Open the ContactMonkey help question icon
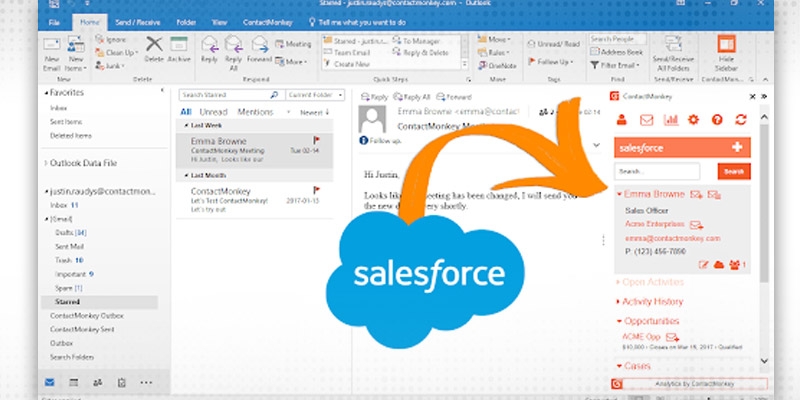The image size is (800, 400). [x=717, y=120]
